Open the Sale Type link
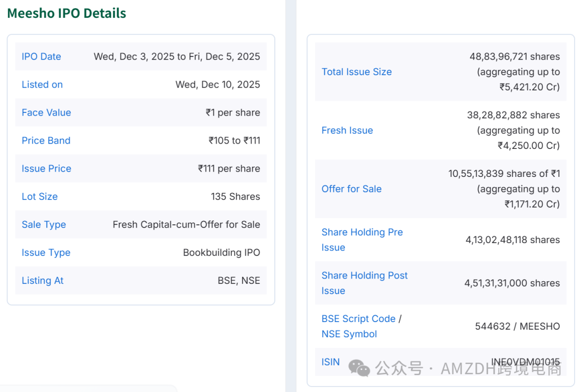Screen dimensions: 581x392 click(x=44, y=224)
